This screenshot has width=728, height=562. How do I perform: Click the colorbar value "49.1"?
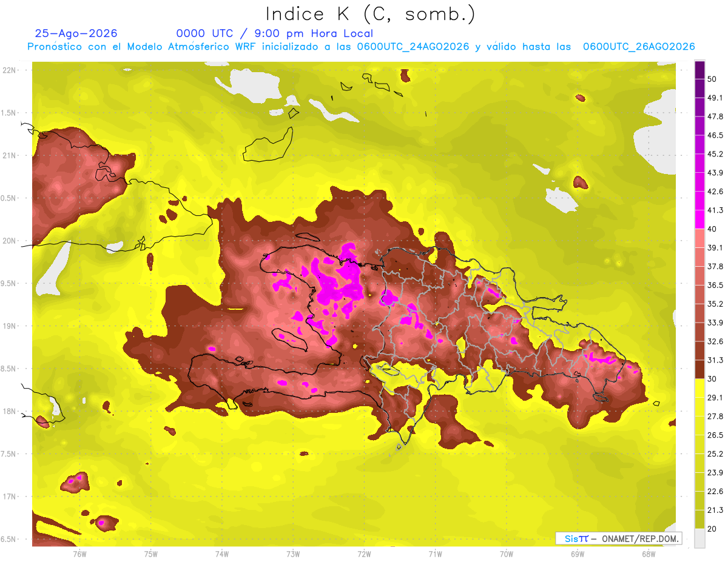pyautogui.click(x=715, y=98)
